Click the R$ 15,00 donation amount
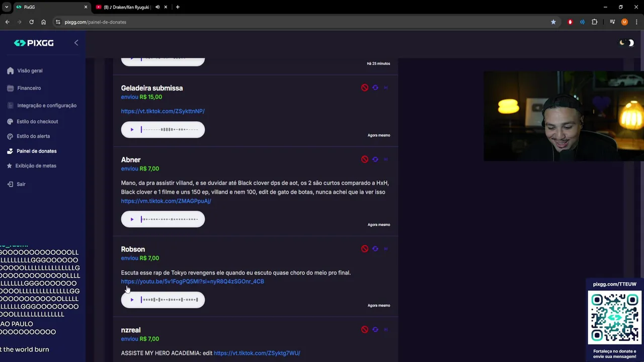Screen dimensions: 644x362 (151, 97)
